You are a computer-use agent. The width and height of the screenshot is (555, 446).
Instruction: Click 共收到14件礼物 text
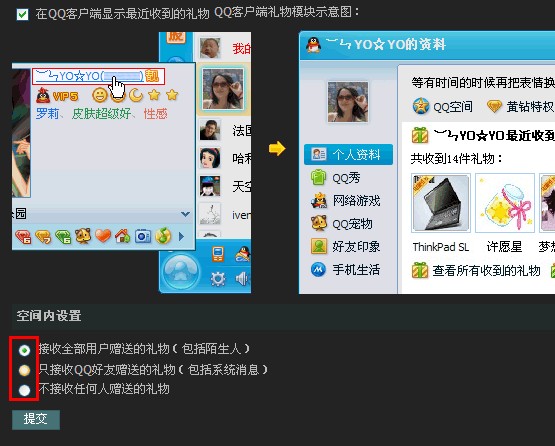pyautogui.click(x=457, y=159)
